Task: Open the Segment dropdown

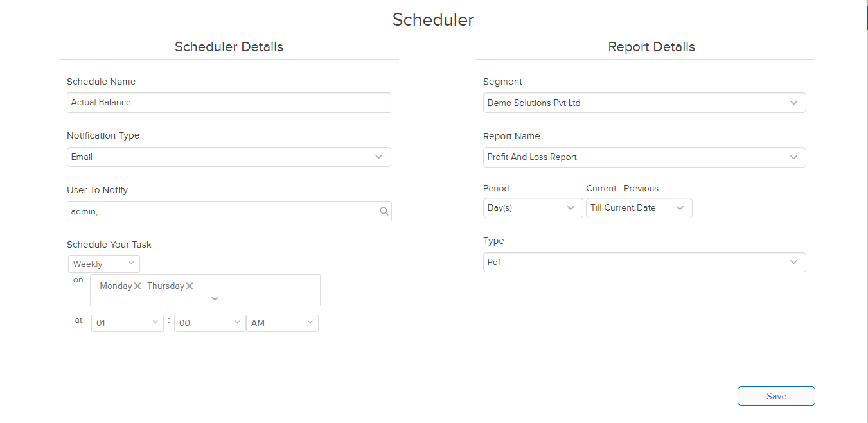Action: (795, 102)
